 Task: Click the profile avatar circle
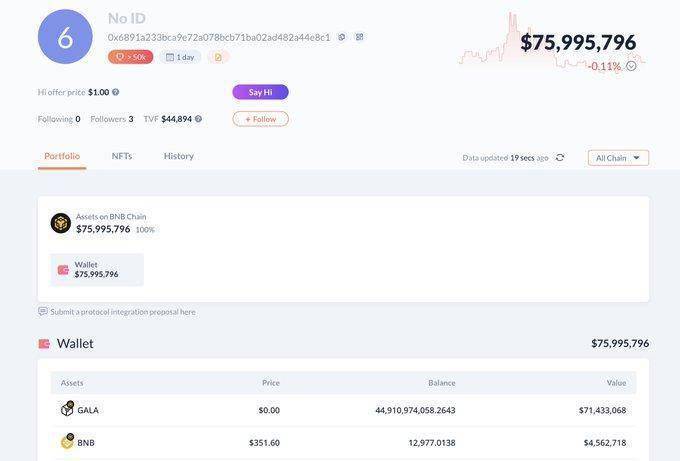pos(65,37)
